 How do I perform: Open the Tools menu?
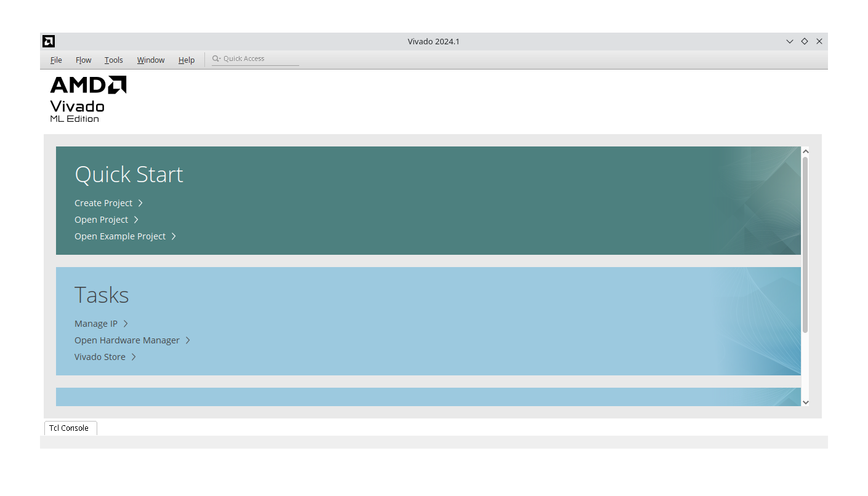tap(113, 60)
